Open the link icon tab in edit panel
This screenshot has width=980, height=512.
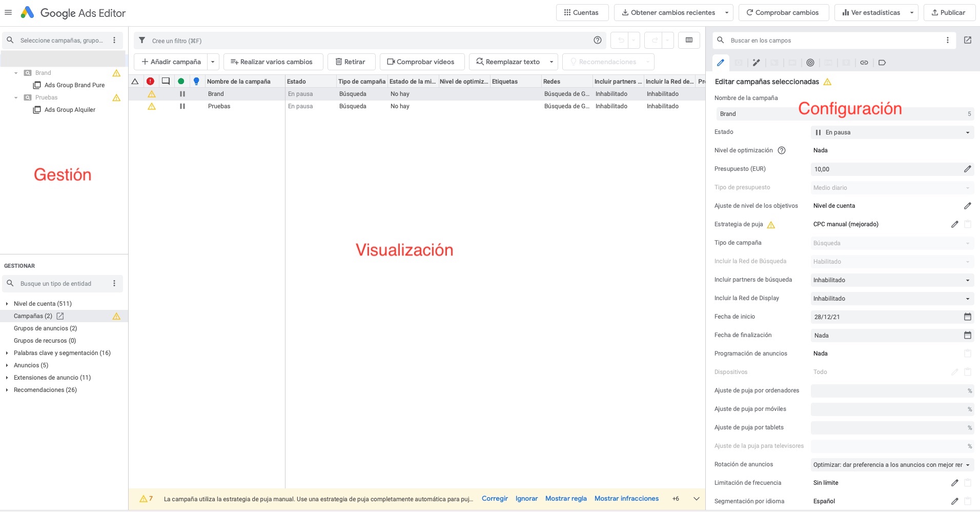[x=864, y=63]
